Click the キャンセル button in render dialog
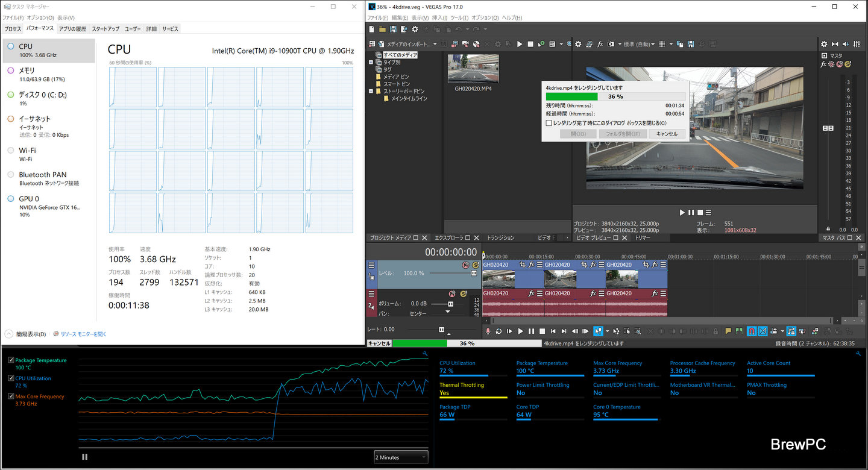Screen dimensions: 868x470 click(x=667, y=134)
